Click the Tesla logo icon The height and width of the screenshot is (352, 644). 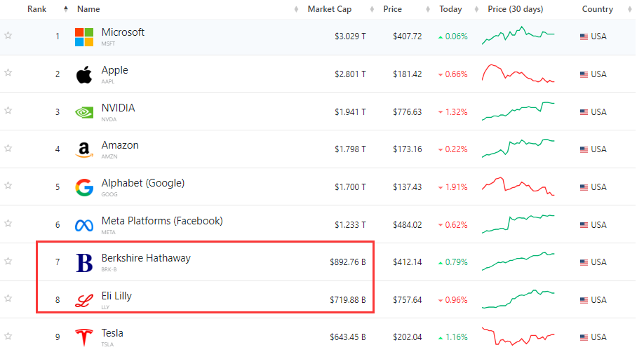(84, 337)
